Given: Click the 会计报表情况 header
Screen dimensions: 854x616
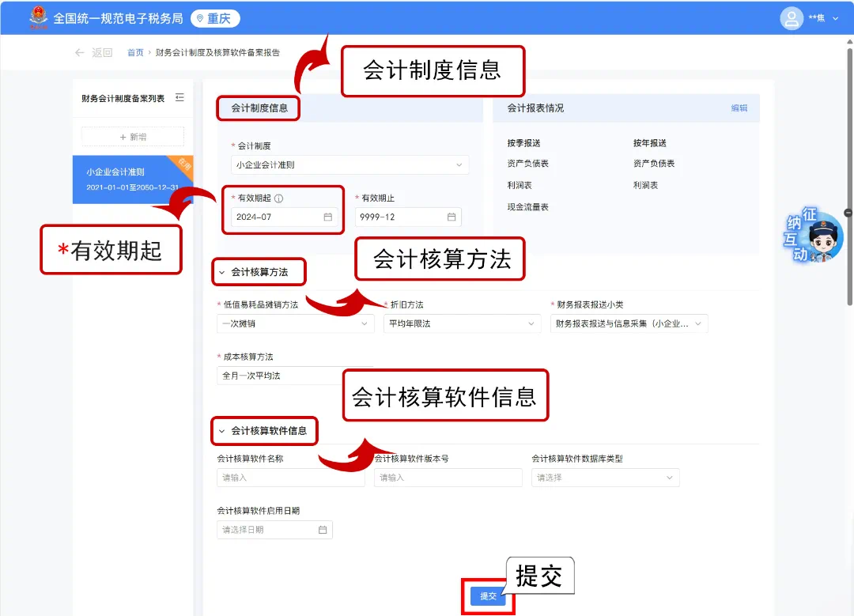Looking at the screenshot, I should pos(535,108).
